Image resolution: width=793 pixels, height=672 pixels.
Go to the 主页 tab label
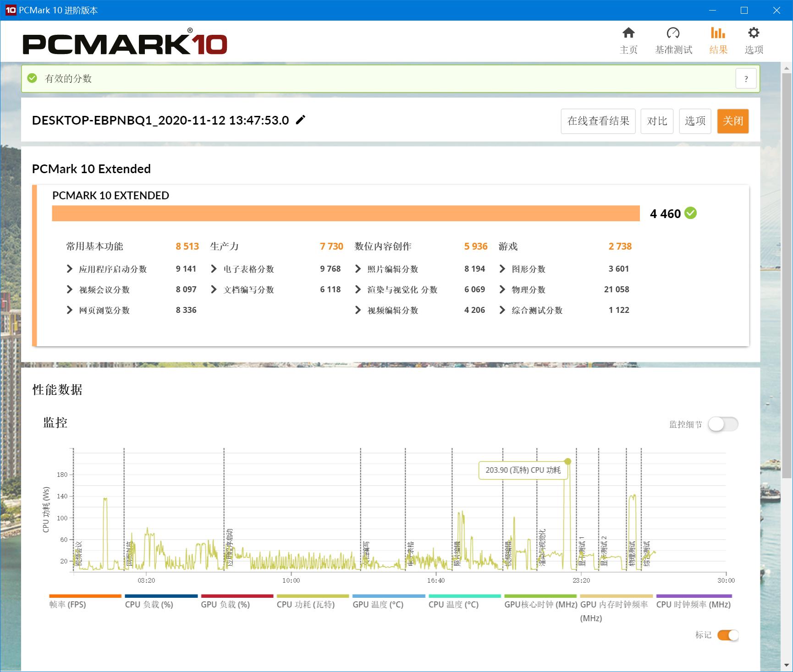[x=628, y=50]
